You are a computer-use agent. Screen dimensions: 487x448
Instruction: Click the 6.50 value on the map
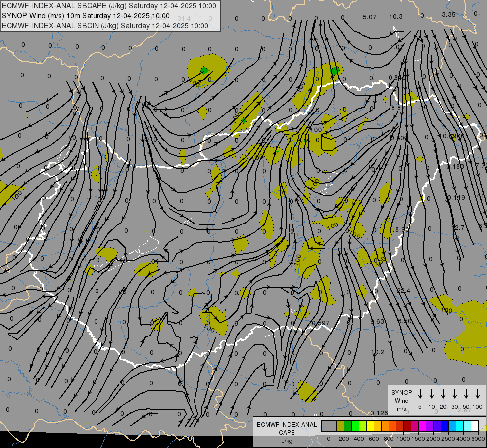point(405,321)
